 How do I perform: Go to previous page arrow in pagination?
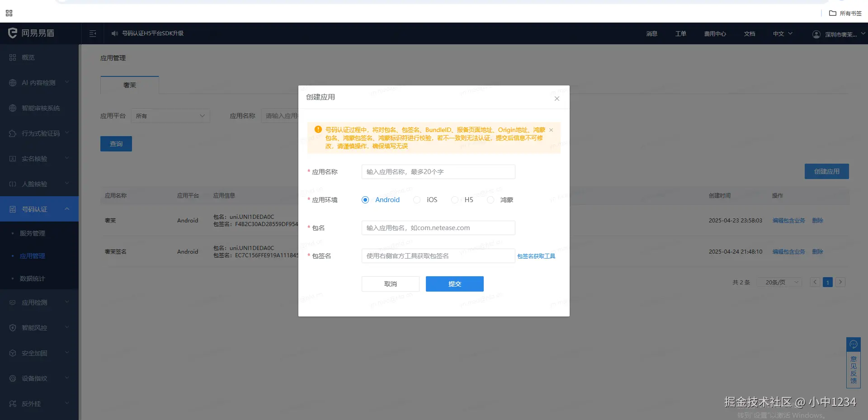click(815, 282)
